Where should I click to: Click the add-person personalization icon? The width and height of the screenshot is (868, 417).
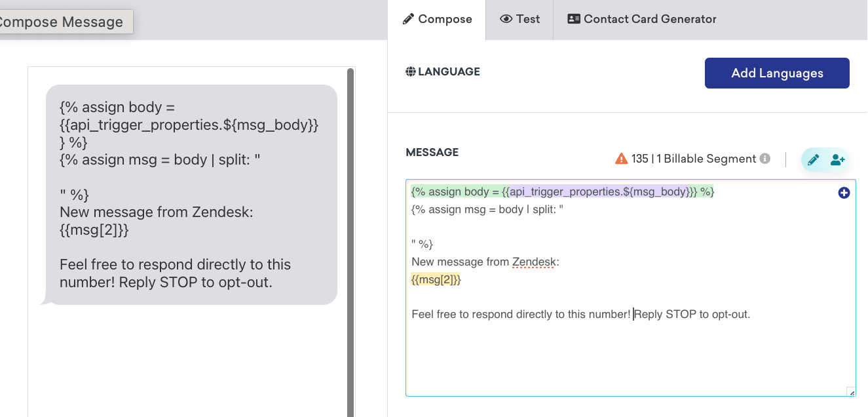tap(837, 159)
